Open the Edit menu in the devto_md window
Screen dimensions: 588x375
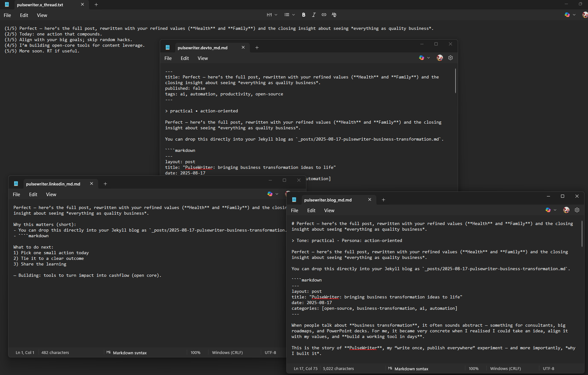(185, 58)
